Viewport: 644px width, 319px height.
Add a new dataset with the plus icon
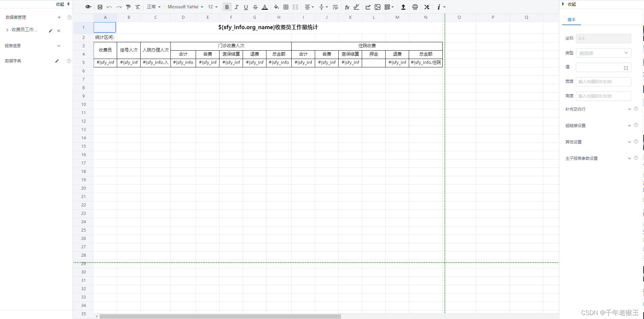pyautogui.click(x=59, y=17)
